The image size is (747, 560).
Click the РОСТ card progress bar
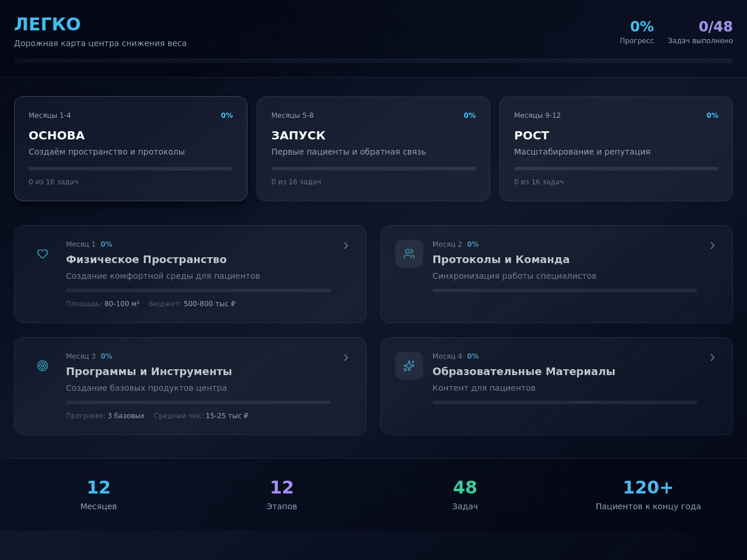[616, 169]
